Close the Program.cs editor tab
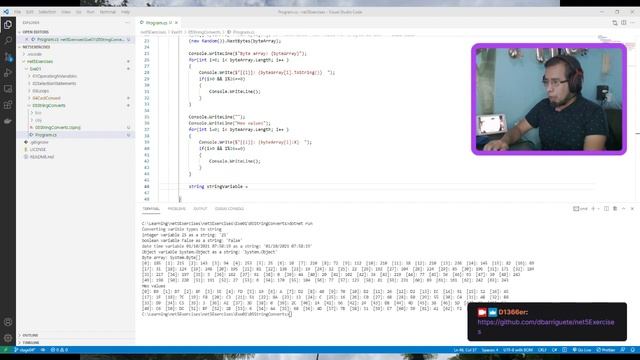Screen dimensions: 640x360 [176, 23]
